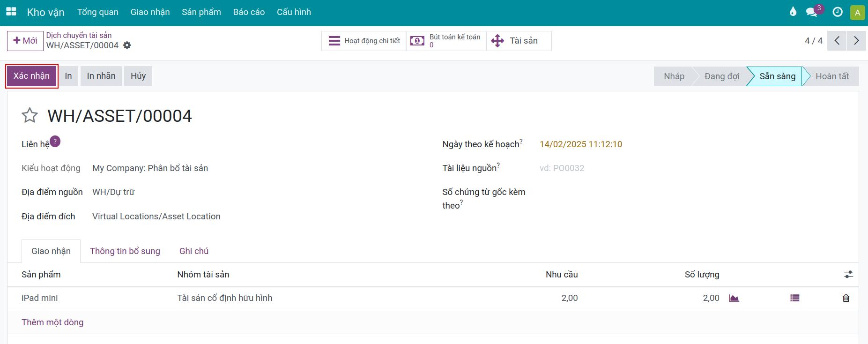Viewport: 868px width, 344px height.
Task: Open column settings adjust icon
Action: point(848,275)
